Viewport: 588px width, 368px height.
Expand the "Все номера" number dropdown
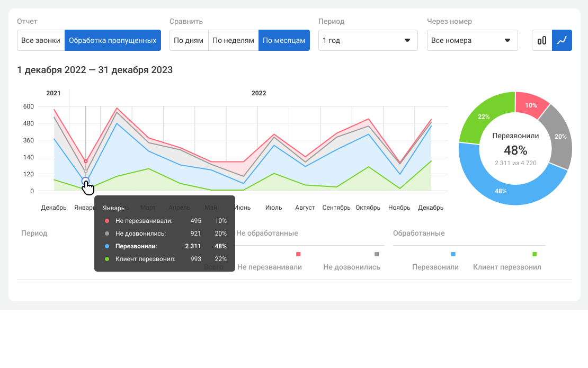click(x=472, y=40)
